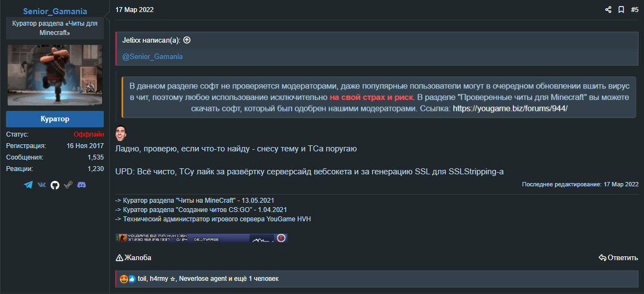This screenshot has height=294, width=644.
Task: Bookmark this post
Action: 621,9
